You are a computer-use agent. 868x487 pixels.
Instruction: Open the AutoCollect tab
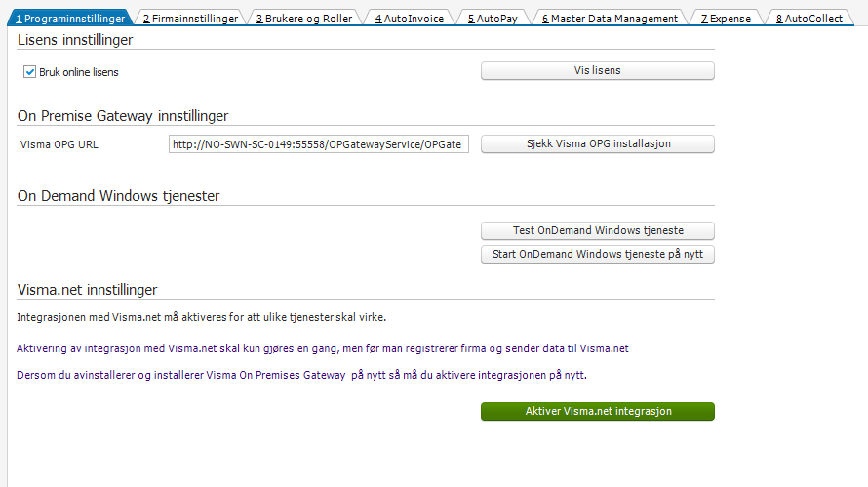pos(809,19)
